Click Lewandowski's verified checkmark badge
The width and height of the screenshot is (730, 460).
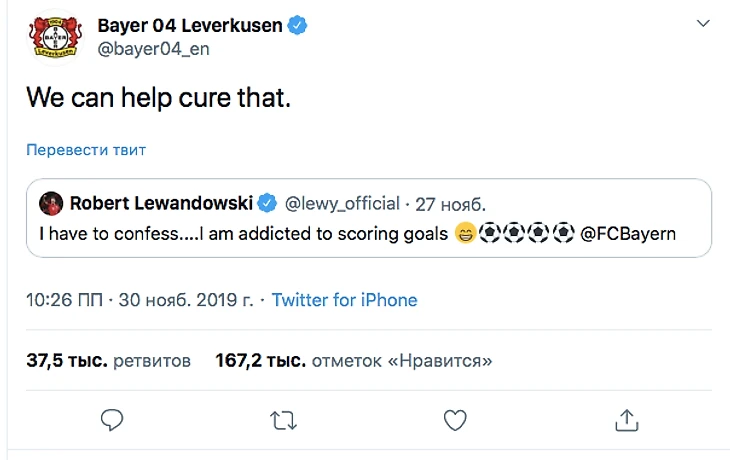(268, 204)
